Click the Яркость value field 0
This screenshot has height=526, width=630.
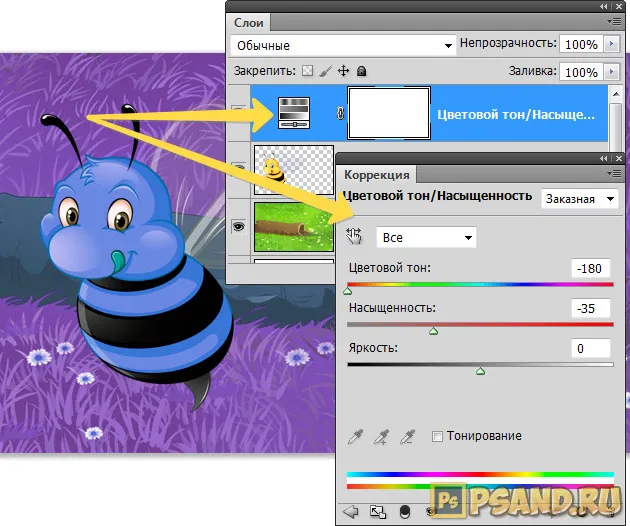591,348
